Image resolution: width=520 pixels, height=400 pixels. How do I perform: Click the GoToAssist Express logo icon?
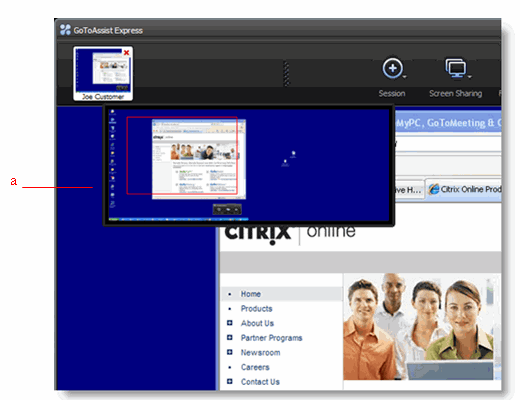pos(65,30)
